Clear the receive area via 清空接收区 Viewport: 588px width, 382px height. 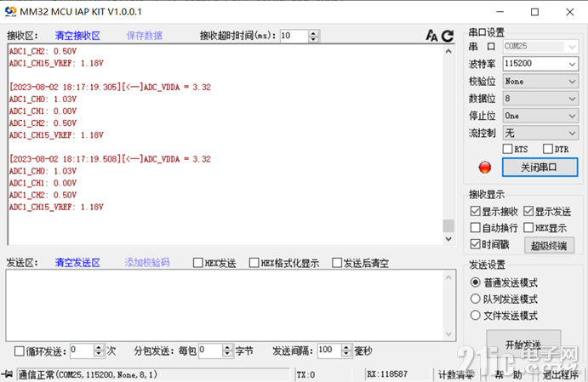[x=77, y=36]
